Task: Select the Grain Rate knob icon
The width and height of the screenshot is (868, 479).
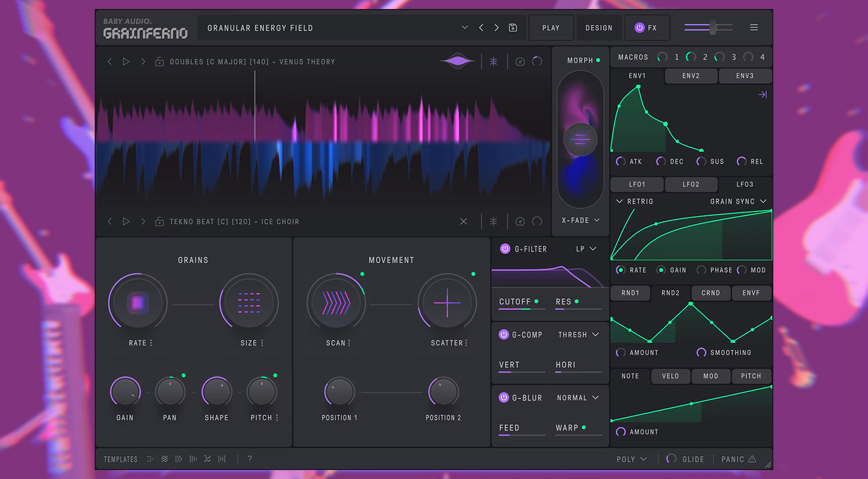Action: (x=138, y=303)
